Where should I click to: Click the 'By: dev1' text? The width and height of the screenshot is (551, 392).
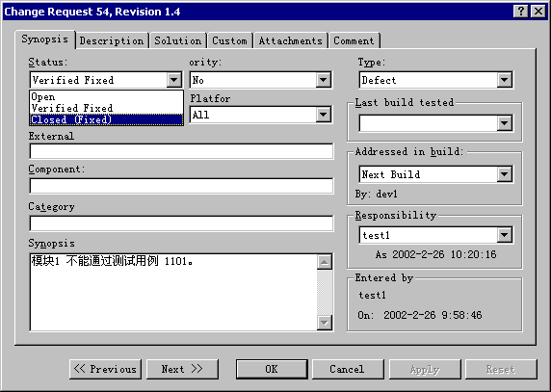coord(377,194)
